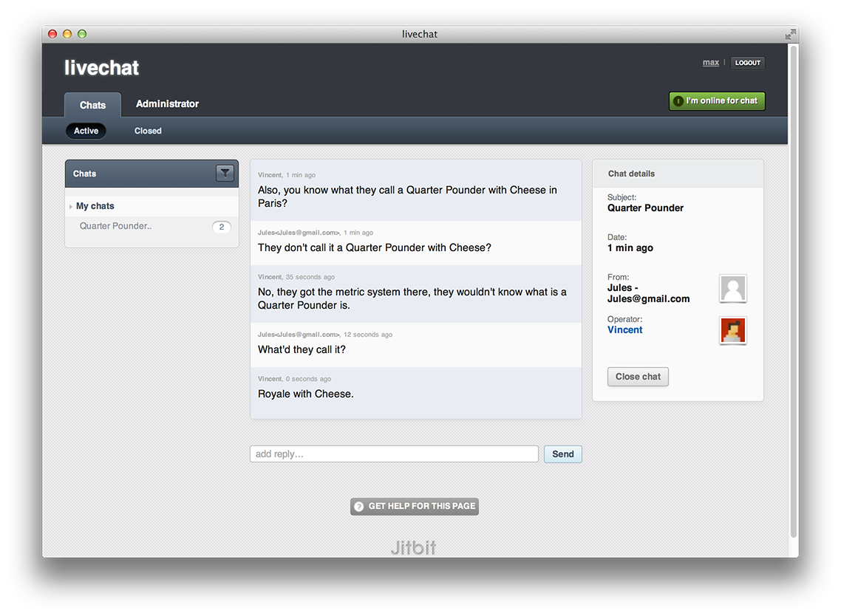Click the Jitbit logo at the bottom
Screen dimensions: 841x616
(x=413, y=547)
